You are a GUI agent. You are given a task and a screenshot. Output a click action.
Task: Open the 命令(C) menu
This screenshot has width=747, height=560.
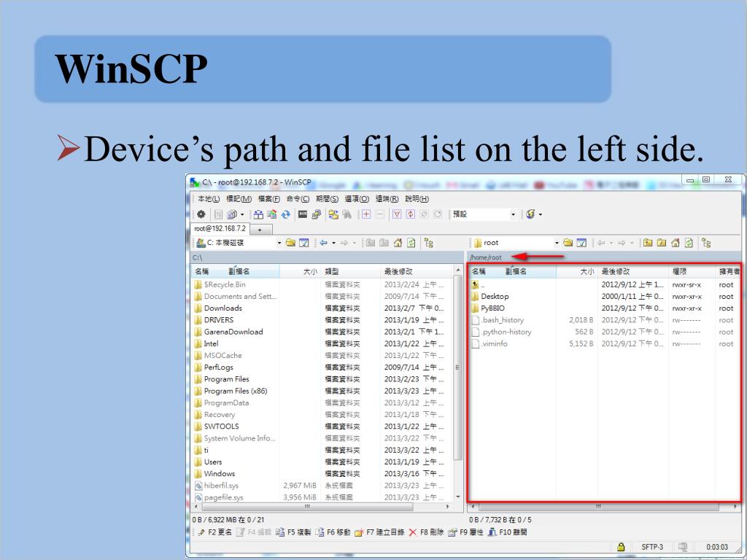coord(298,199)
